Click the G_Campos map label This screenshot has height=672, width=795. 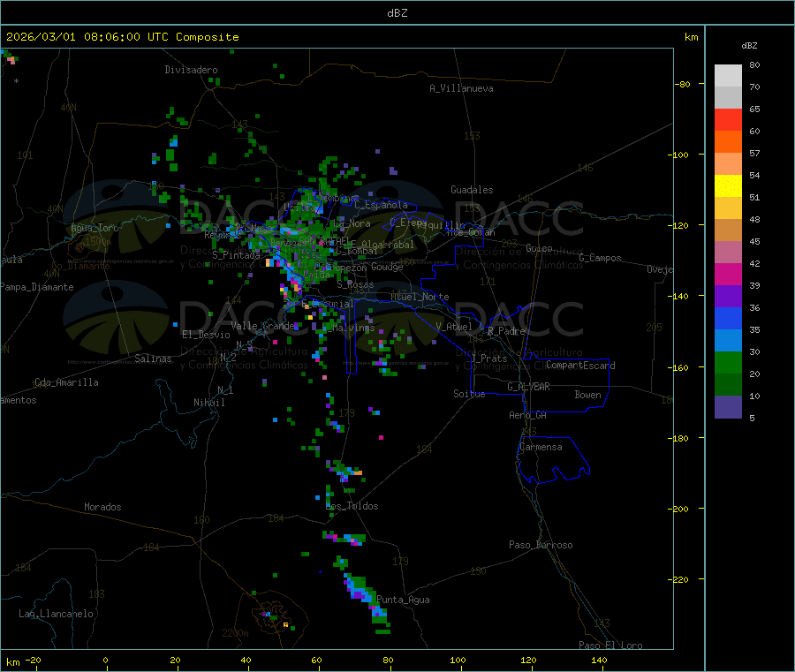[601, 258]
